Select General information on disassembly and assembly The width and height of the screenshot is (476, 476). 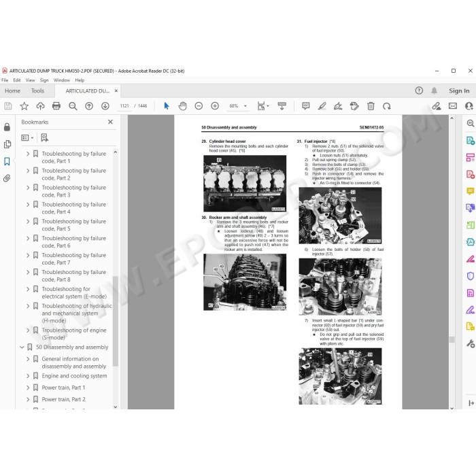pos(74,362)
